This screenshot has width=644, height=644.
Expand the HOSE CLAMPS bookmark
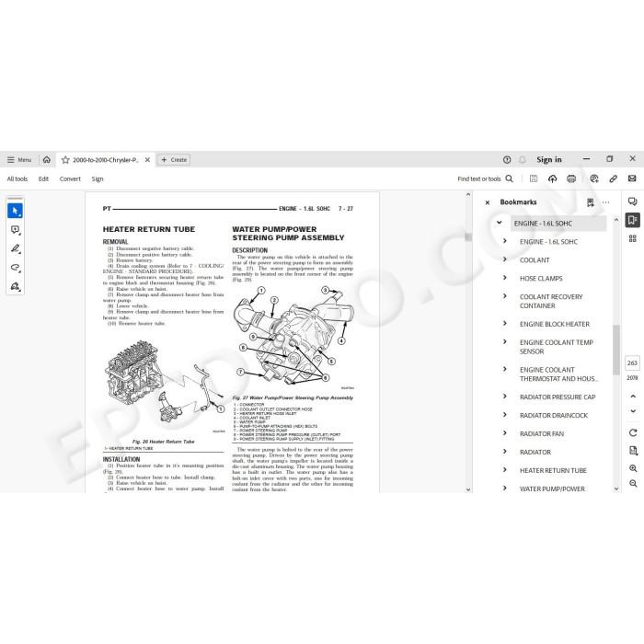pyautogui.click(x=505, y=278)
